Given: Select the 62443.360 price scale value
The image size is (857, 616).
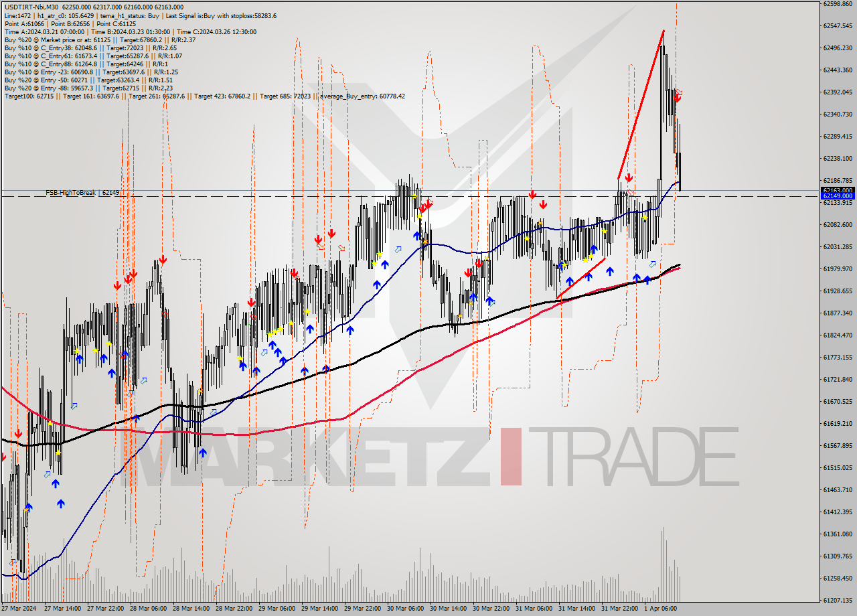Looking at the screenshot, I should [838, 70].
